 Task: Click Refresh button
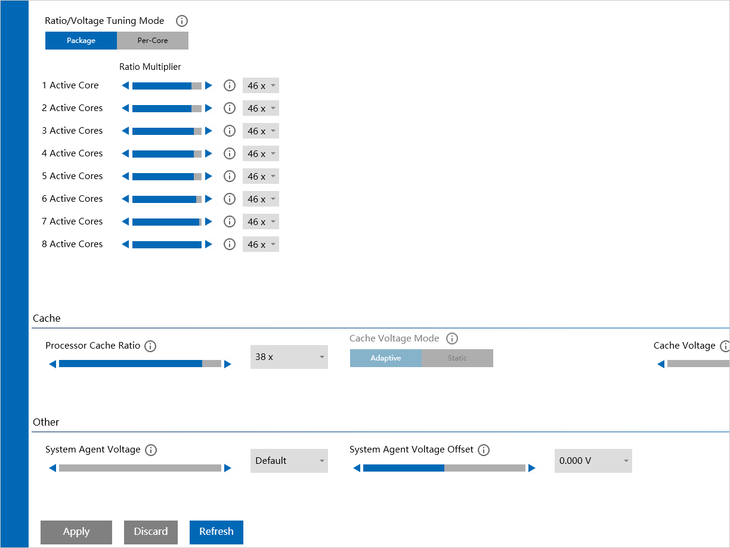coord(216,532)
